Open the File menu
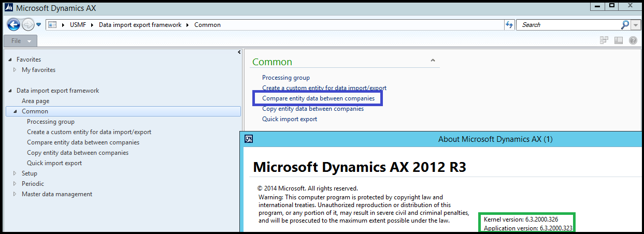Viewport: 644px width, 234px height. point(20,41)
